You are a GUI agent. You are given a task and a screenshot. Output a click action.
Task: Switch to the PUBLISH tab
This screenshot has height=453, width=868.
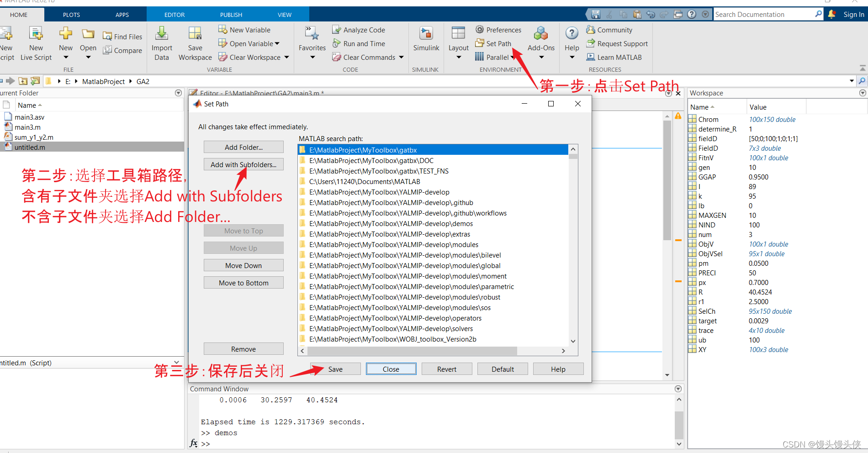(x=231, y=15)
